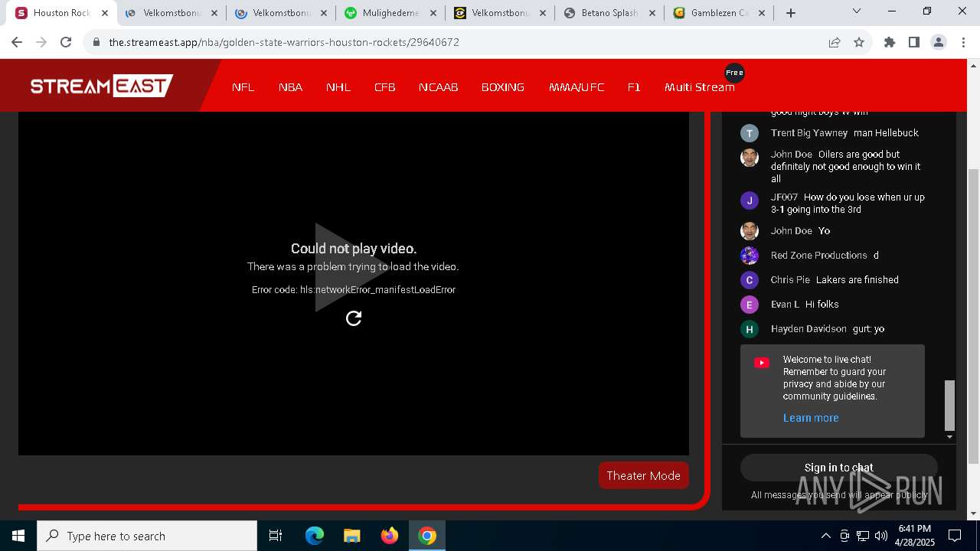Open the volume control in system tray
This screenshot has height=551, width=980.
pos(880,536)
